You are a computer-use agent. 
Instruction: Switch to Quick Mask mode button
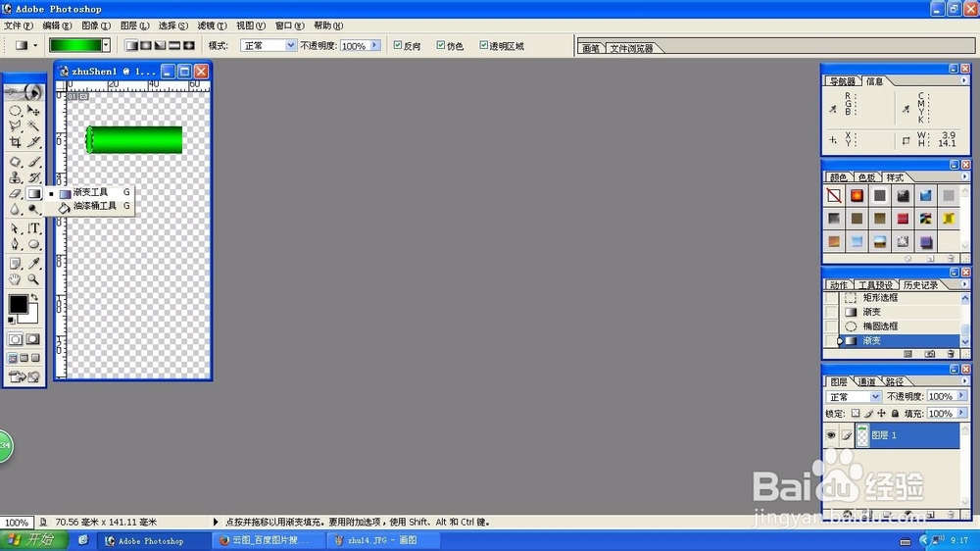(33, 339)
